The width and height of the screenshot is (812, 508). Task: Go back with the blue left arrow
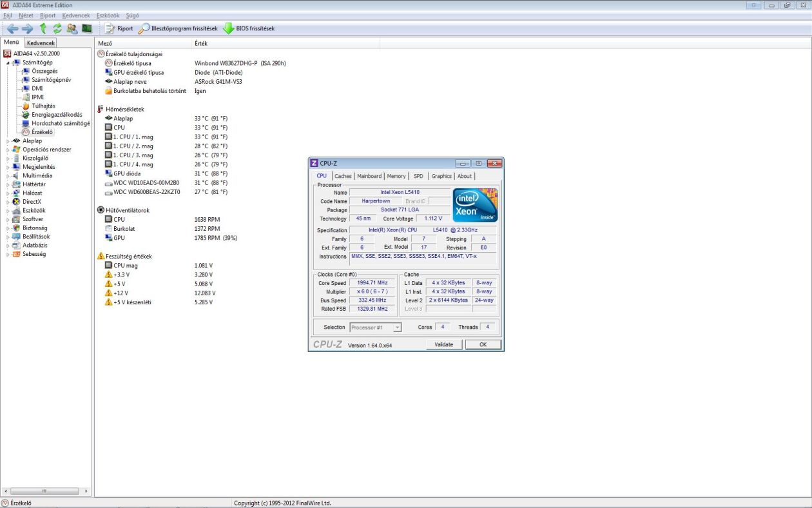[12, 28]
